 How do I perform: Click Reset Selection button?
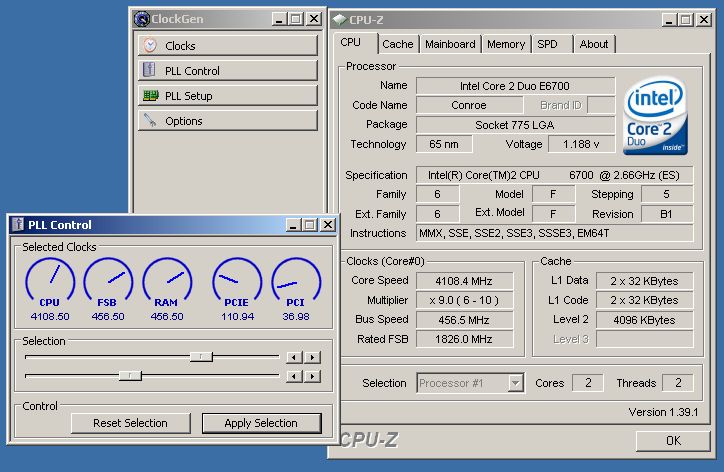point(130,423)
